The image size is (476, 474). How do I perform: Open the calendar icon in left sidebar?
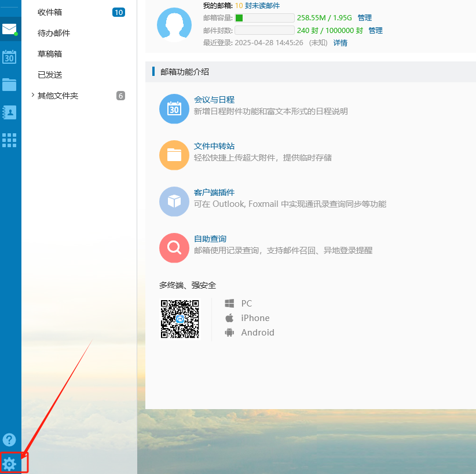pos(9,57)
